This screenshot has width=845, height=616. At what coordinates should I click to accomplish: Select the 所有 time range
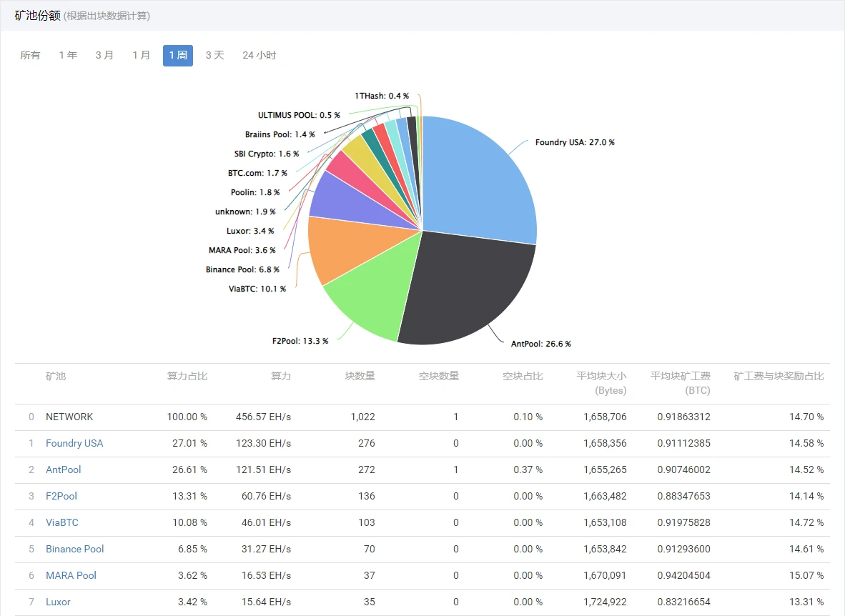(x=30, y=55)
